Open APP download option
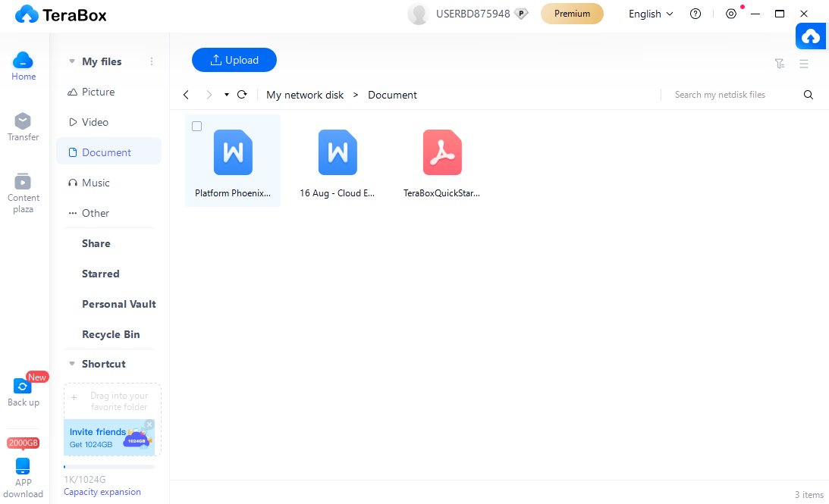Viewport: 829px width, 504px height. 23,478
